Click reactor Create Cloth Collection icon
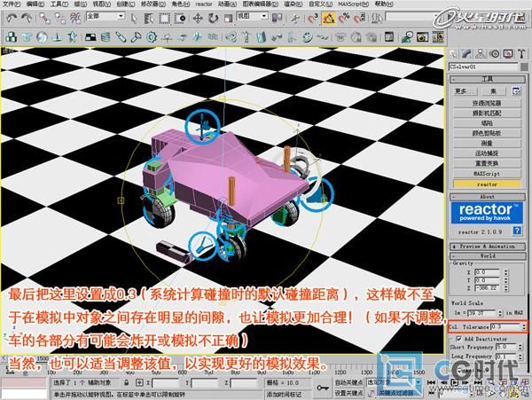The image size is (532, 400). click(27, 37)
